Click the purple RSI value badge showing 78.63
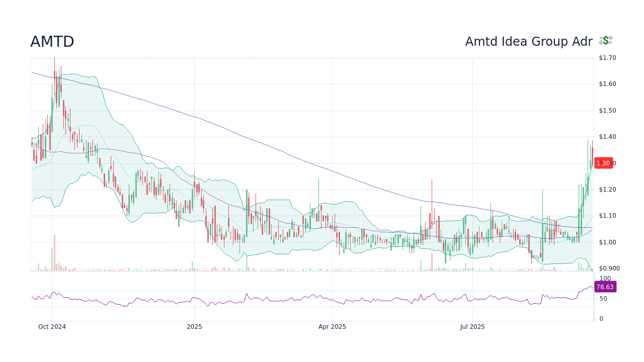The width and height of the screenshot is (644, 362). pos(605,287)
